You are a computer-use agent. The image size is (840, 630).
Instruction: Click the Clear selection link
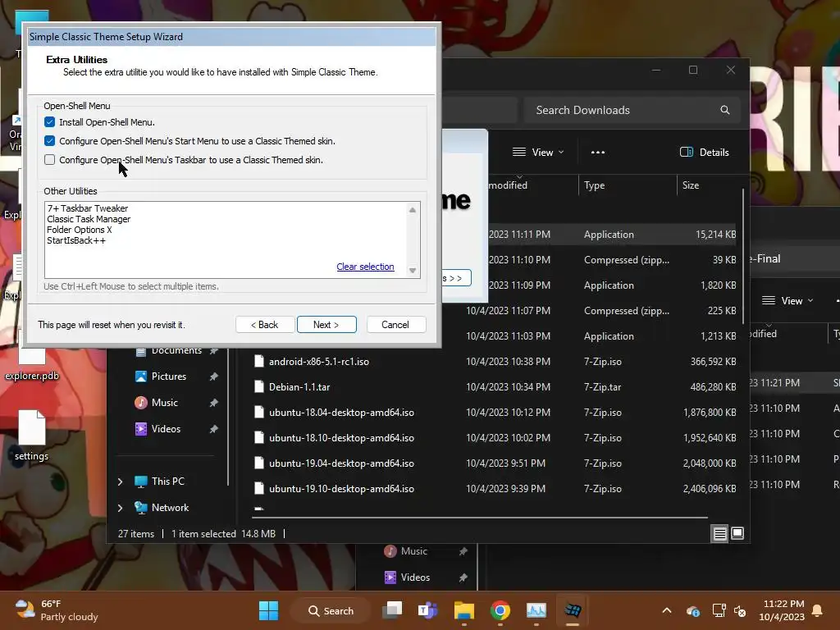(365, 267)
